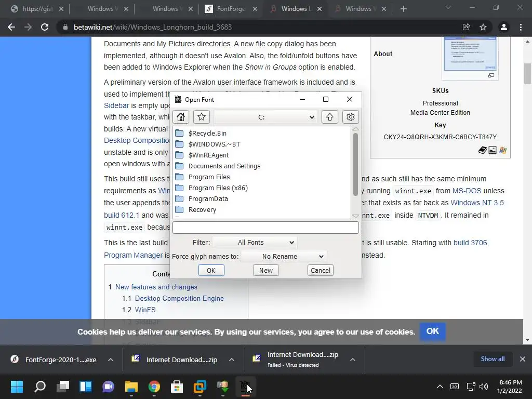Viewport: 532px width, 399px height.
Task: Open the Program Manager link
Action: click(x=134, y=255)
